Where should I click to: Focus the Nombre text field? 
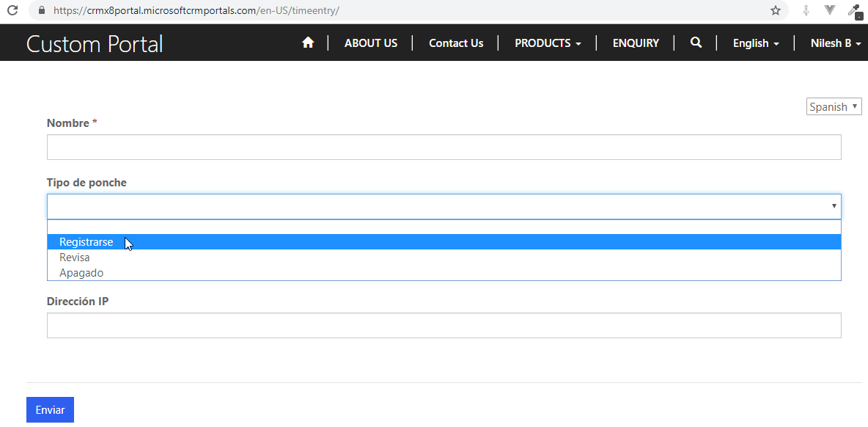tap(444, 147)
